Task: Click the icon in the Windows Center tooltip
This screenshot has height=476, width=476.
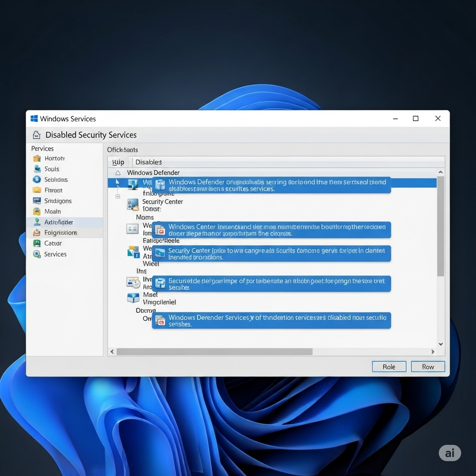Action: [x=160, y=230]
